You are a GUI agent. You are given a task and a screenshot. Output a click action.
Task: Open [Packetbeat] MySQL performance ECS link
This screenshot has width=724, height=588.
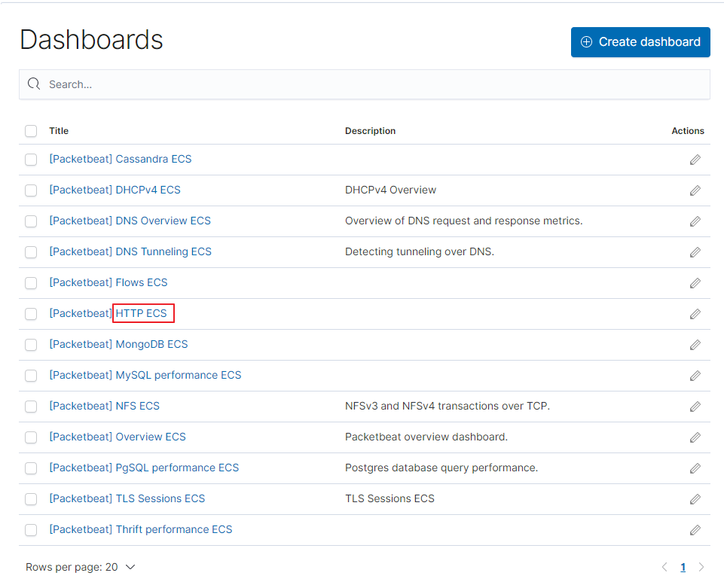tap(145, 375)
